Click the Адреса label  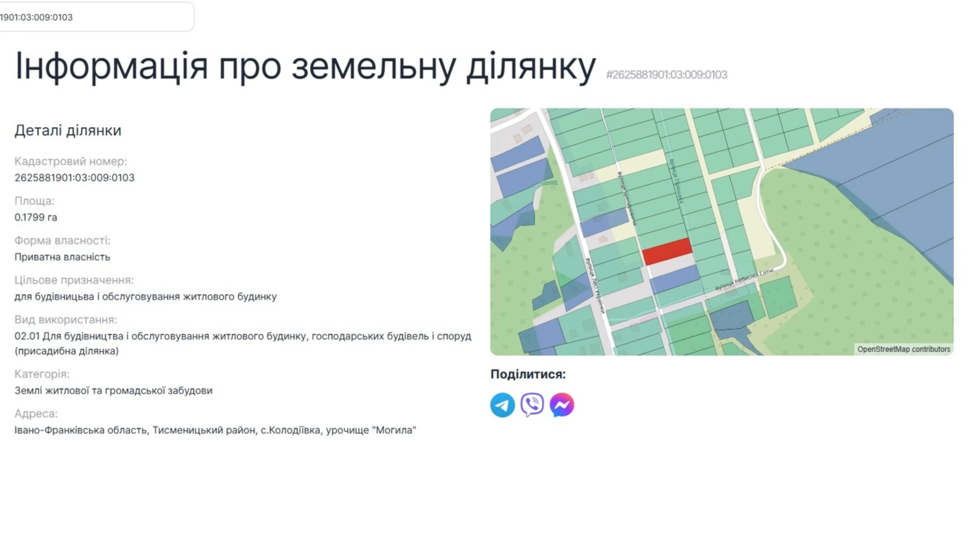pos(36,414)
